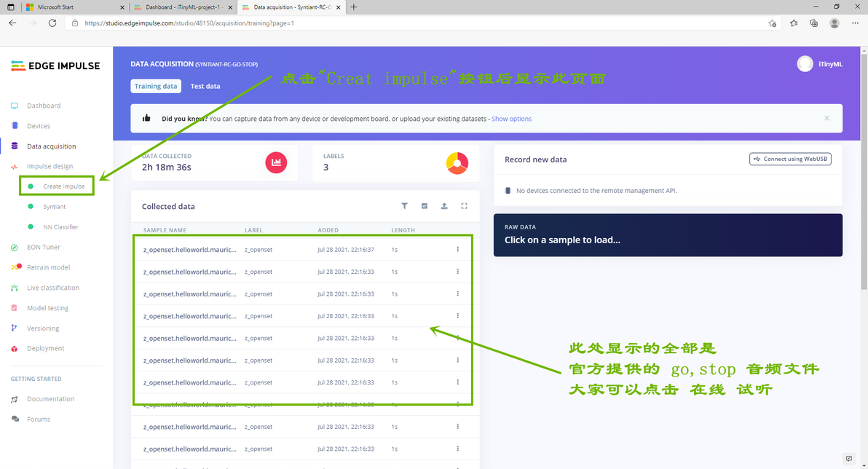This screenshot has width=868, height=469.
Task: Click the LABEL column header
Action: [x=253, y=230]
